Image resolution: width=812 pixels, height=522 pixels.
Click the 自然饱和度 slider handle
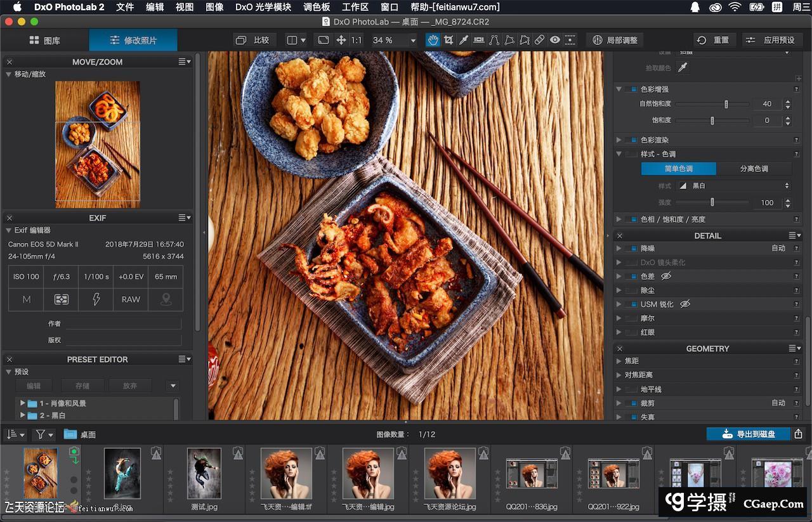click(x=726, y=104)
